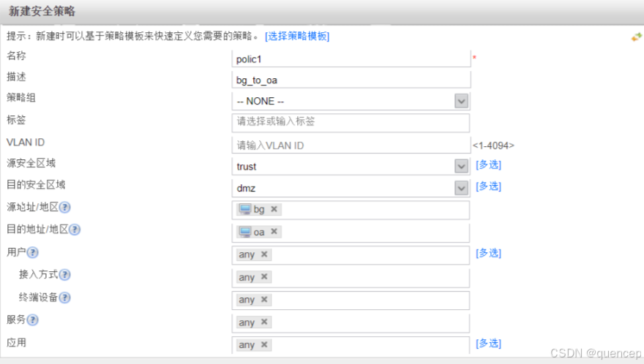Open the 策略组 NONE dropdown

(351, 101)
